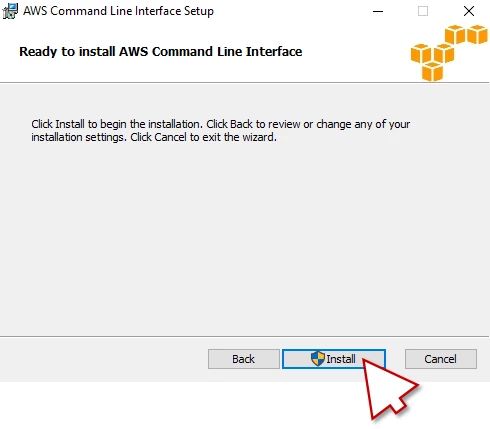Click the greyed-out maximize window button
This screenshot has height=429, width=490.
[x=423, y=11]
